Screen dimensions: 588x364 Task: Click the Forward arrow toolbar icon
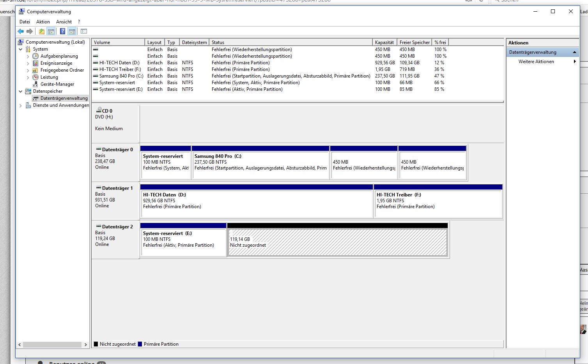pyautogui.click(x=30, y=32)
